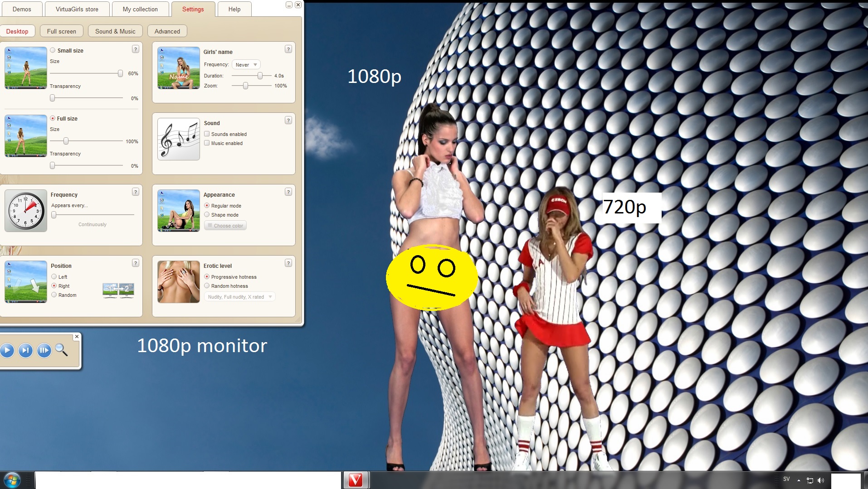Click the name Duration slider handle
The width and height of the screenshot is (868, 489).
pyautogui.click(x=260, y=76)
